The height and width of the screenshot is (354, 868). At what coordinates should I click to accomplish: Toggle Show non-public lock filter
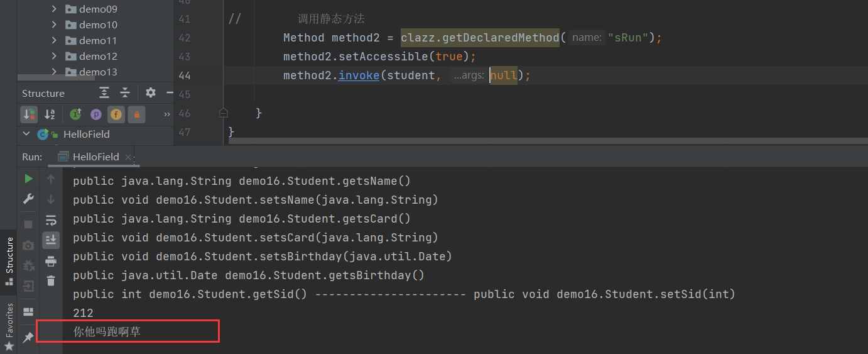(136, 114)
